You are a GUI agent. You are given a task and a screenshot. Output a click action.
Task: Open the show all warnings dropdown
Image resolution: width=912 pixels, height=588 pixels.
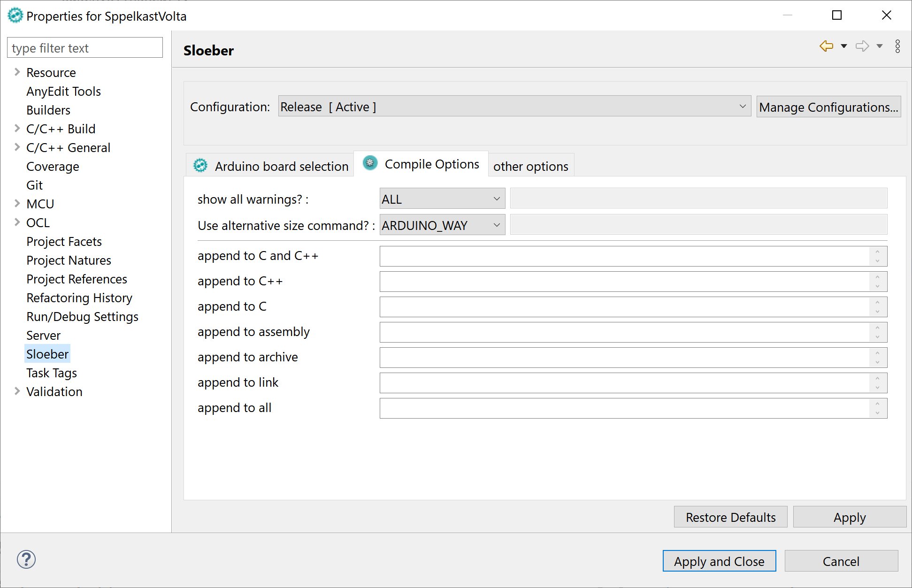point(496,199)
